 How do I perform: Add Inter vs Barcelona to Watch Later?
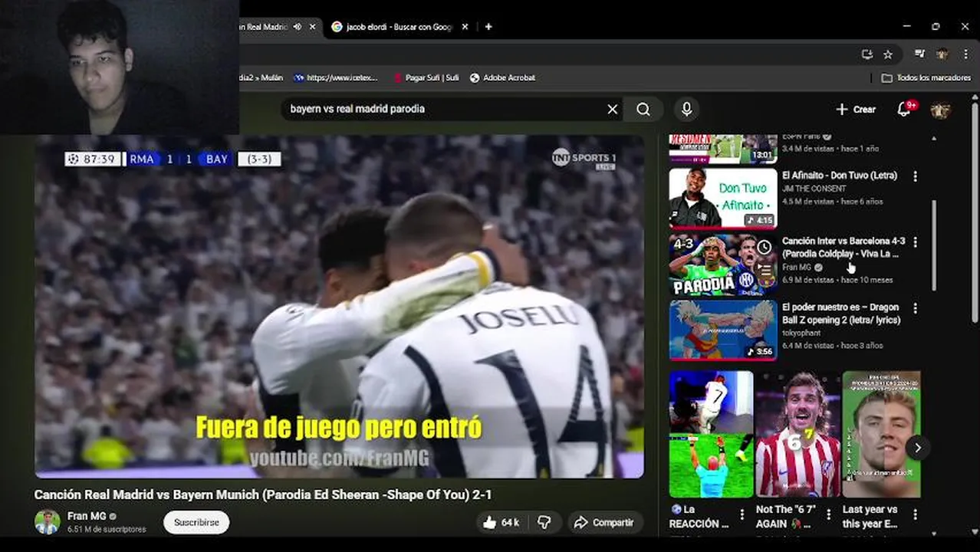point(765,247)
